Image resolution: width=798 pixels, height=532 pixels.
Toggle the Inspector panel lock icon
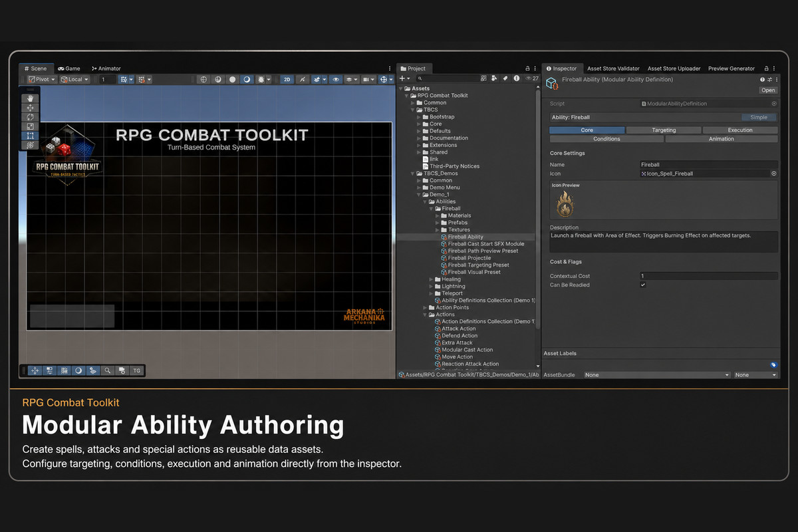click(767, 68)
